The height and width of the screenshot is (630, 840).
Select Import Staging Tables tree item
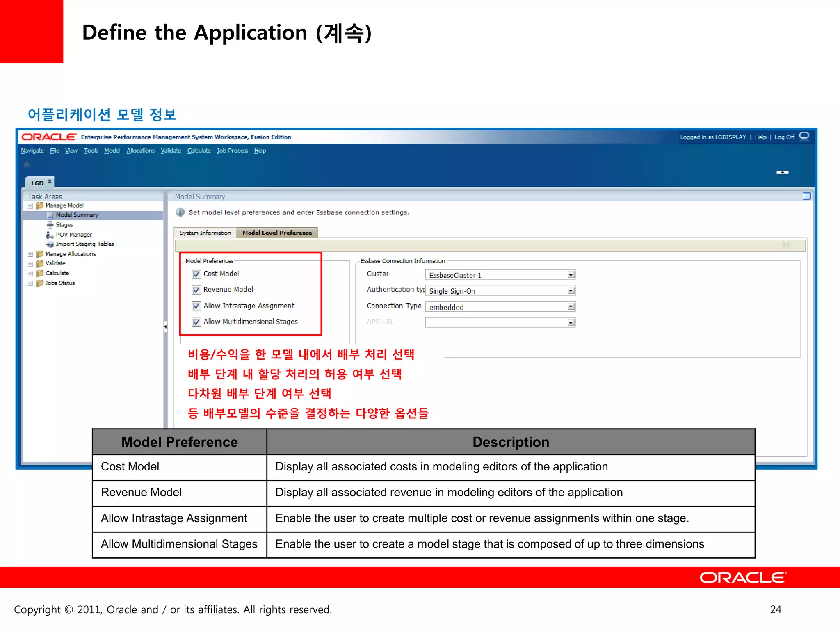[85, 244]
